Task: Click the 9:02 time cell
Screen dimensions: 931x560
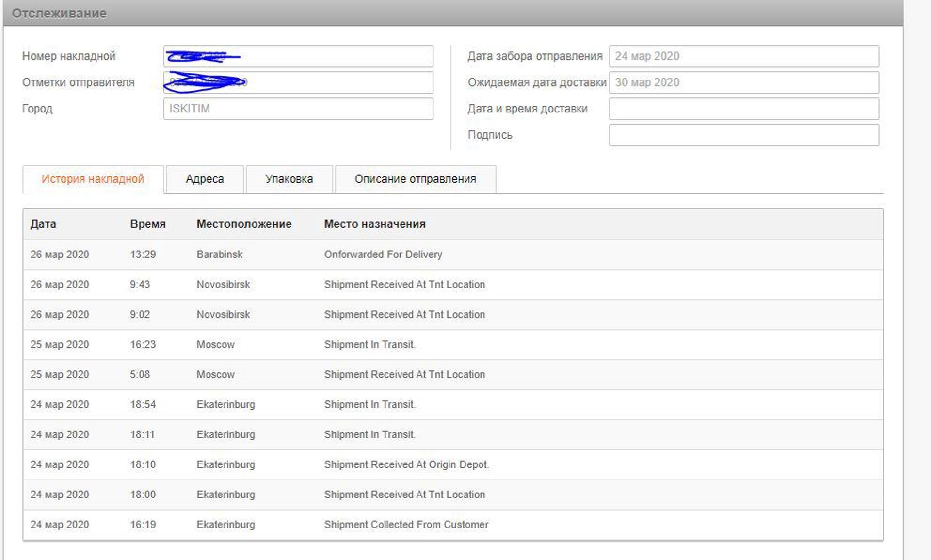Action: pos(140,315)
